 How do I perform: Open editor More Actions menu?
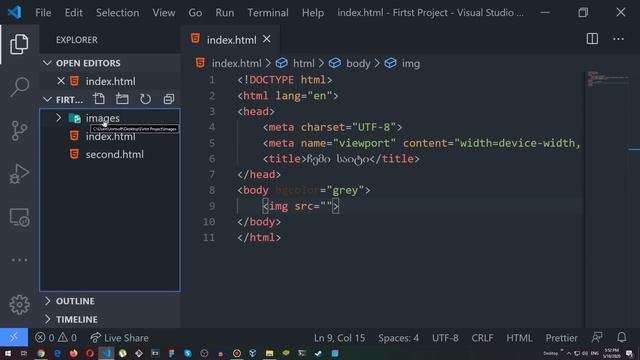[x=618, y=39]
